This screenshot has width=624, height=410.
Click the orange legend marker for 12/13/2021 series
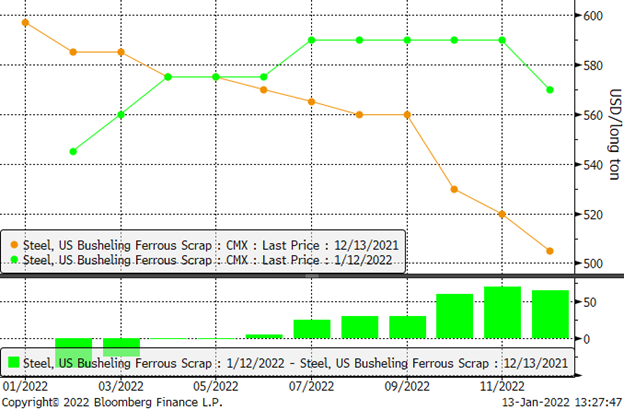[x=13, y=244]
